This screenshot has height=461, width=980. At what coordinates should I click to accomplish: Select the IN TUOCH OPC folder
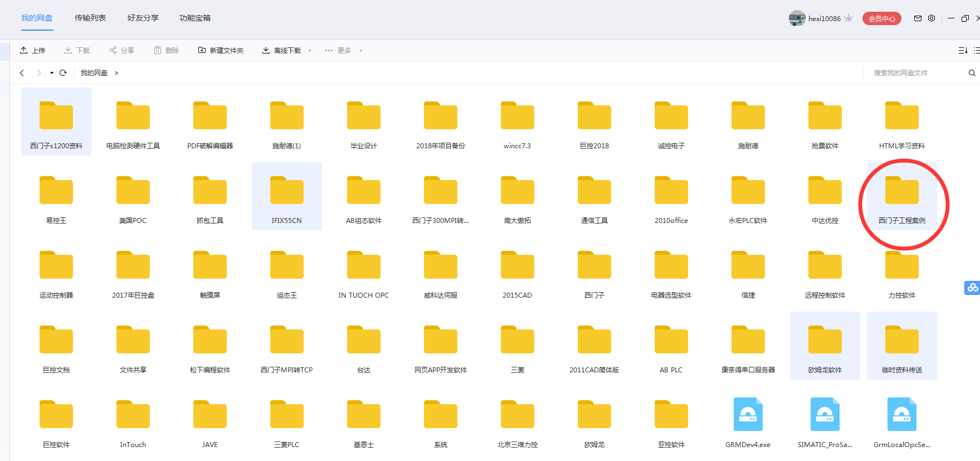(364, 271)
